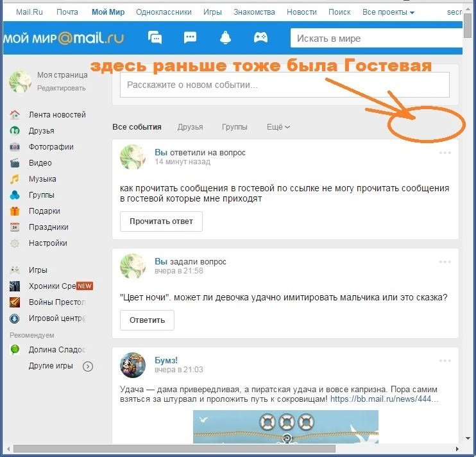Click the Искать в мире search field
Screen dimensions: 476x457
377,39
